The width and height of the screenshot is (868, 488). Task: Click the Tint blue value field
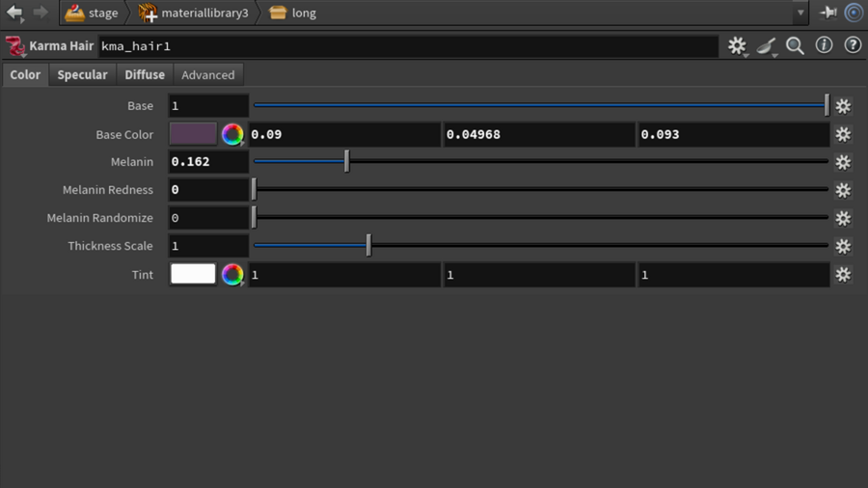734,275
